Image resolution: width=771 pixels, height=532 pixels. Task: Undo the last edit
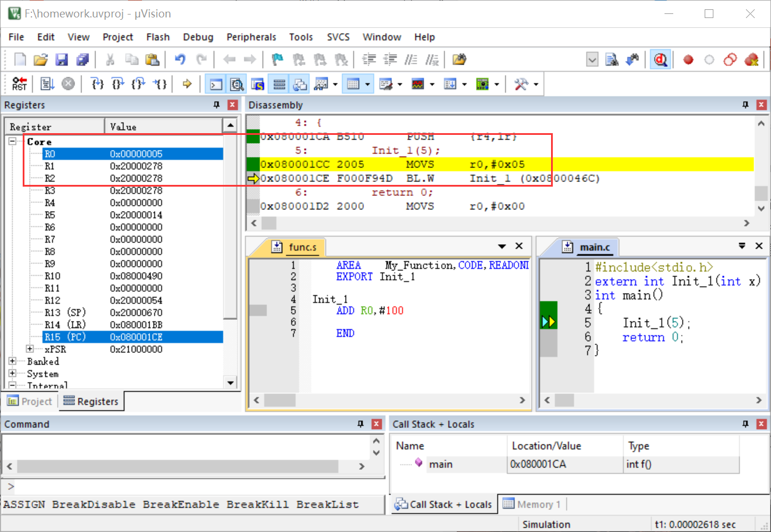click(x=180, y=59)
